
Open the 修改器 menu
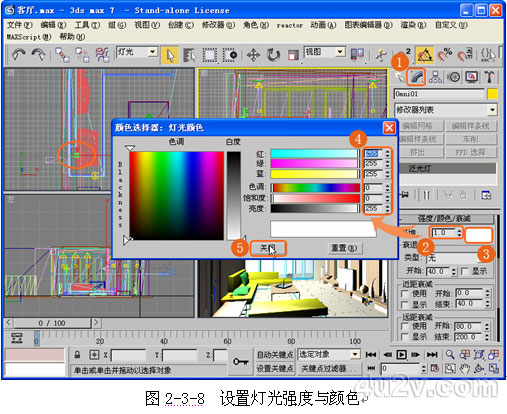click(x=218, y=25)
